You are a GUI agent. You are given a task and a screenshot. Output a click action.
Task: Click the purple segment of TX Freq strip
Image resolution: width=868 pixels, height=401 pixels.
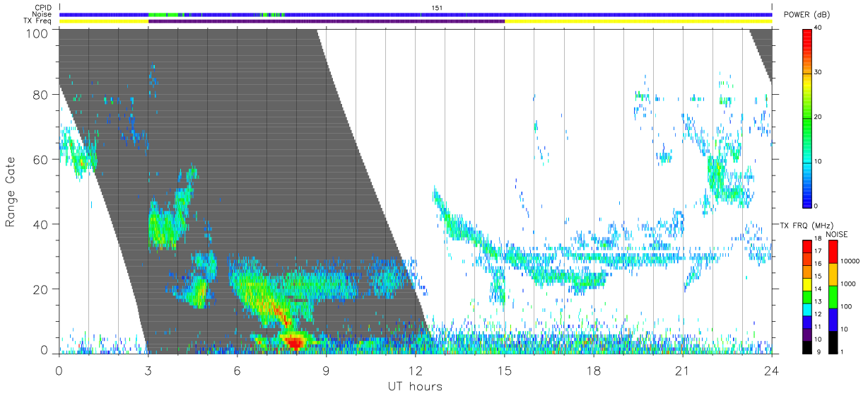click(327, 21)
